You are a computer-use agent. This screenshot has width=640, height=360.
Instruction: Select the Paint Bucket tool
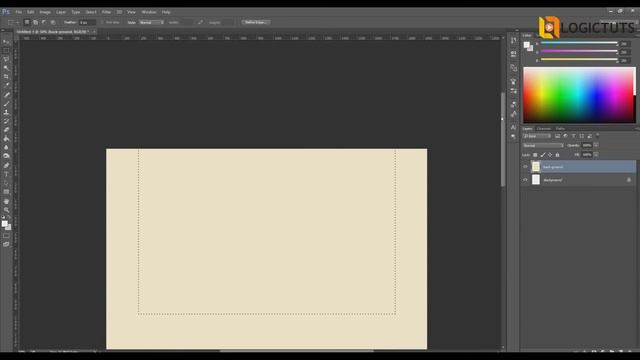(x=6, y=139)
